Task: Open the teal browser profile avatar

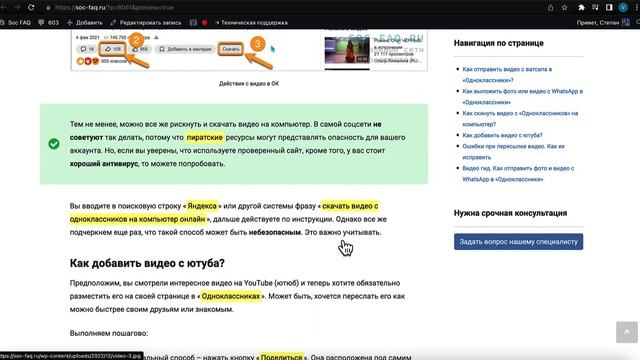Action: [x=623, y=7]
